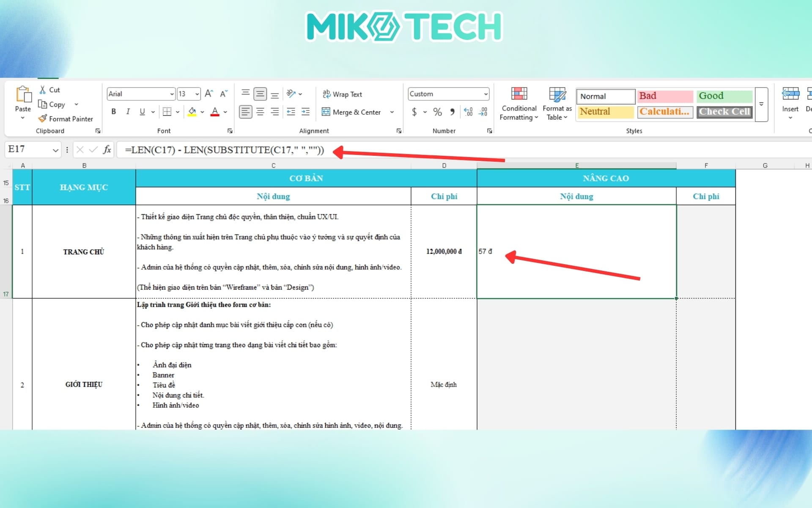The height and width of the screenshot is (508, 812).
Task: Align text right
Action: click(274, 112)
